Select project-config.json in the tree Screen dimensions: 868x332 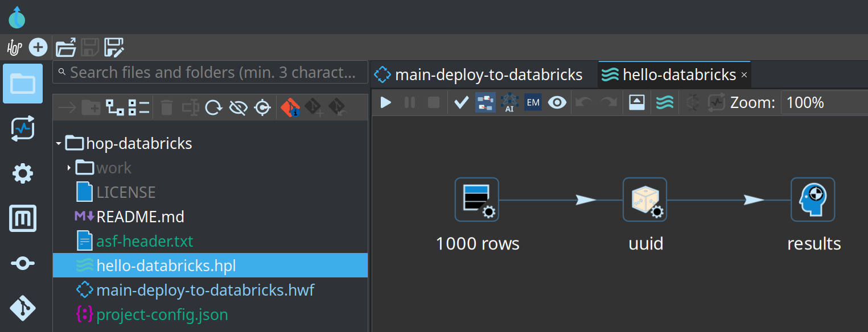click(x=162, y=314)
